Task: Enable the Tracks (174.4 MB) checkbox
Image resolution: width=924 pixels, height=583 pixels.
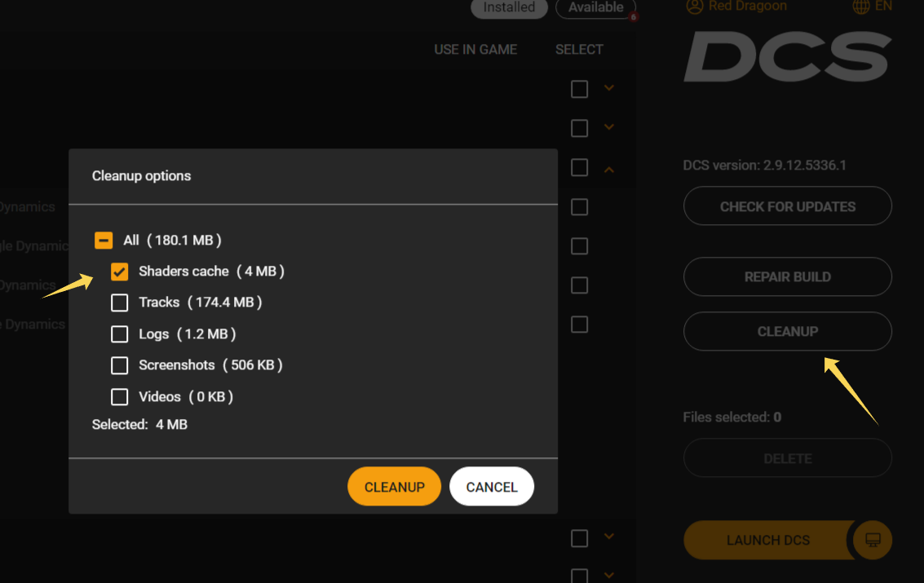Action: point(119,303)
